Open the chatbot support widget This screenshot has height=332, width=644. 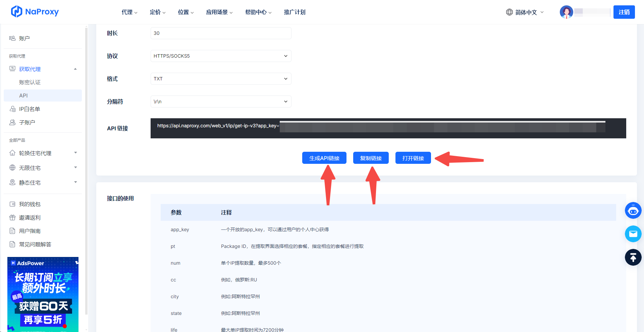[x=633, y=210]
